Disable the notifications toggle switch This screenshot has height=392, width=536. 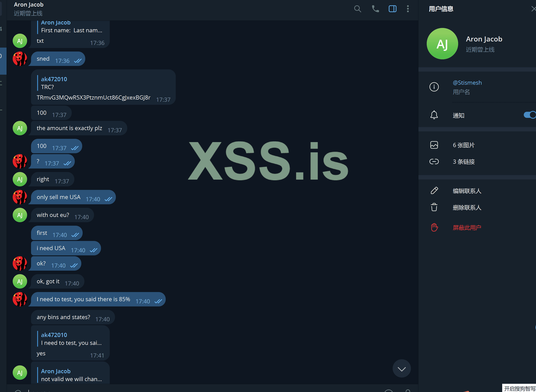530,115
